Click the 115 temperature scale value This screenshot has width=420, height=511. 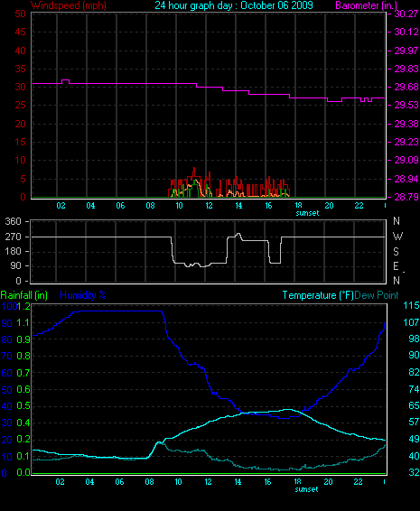(x=411, y=305)
